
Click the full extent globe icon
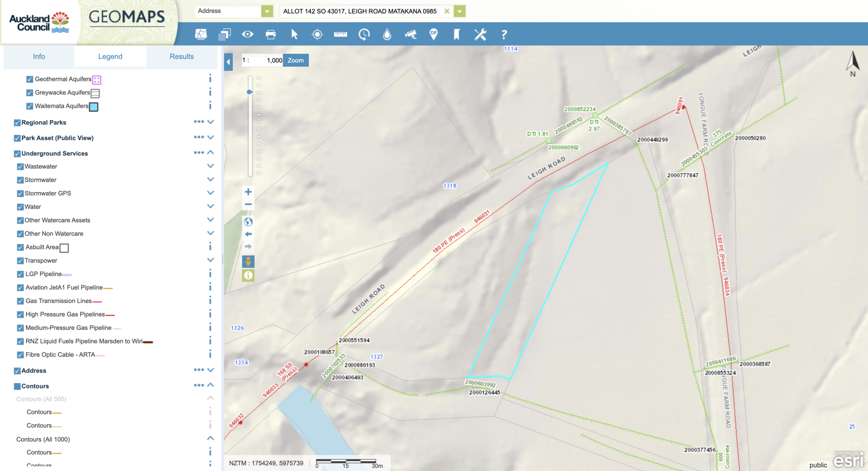248,222
